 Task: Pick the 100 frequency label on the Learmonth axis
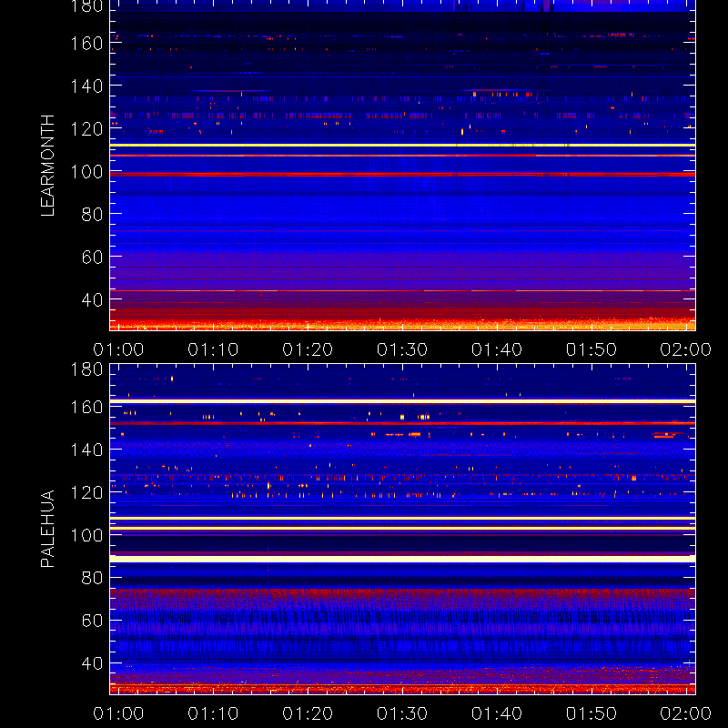tap(86, 172)
